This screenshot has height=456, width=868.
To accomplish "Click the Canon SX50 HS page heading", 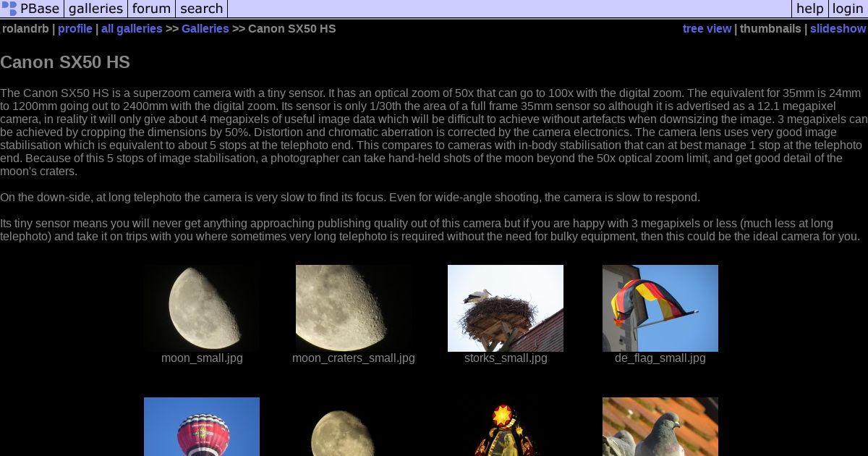I will tap(65, 62).
